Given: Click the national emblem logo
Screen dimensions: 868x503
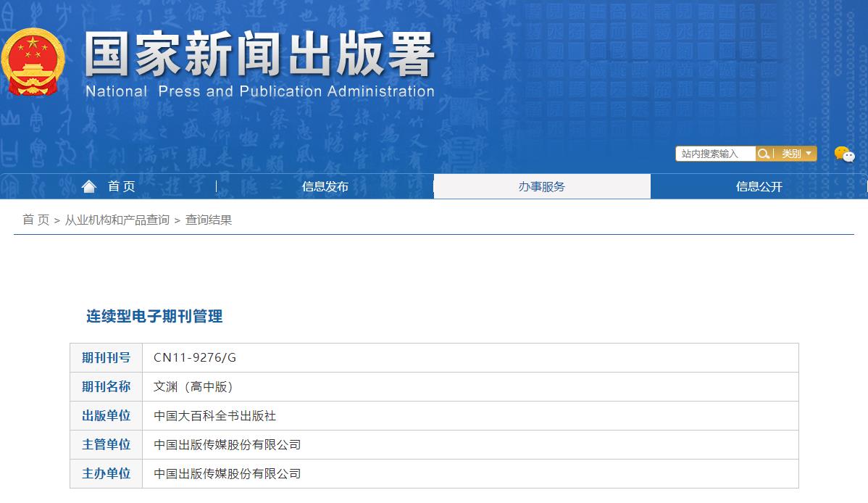Looking at the screenshot, I should pos(32,62).
